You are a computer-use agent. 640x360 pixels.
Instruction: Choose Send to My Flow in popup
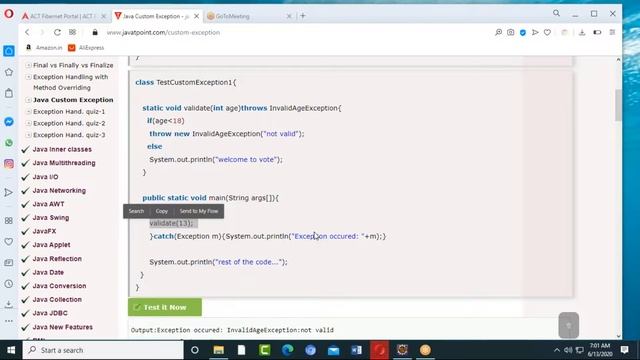(199, 211)
